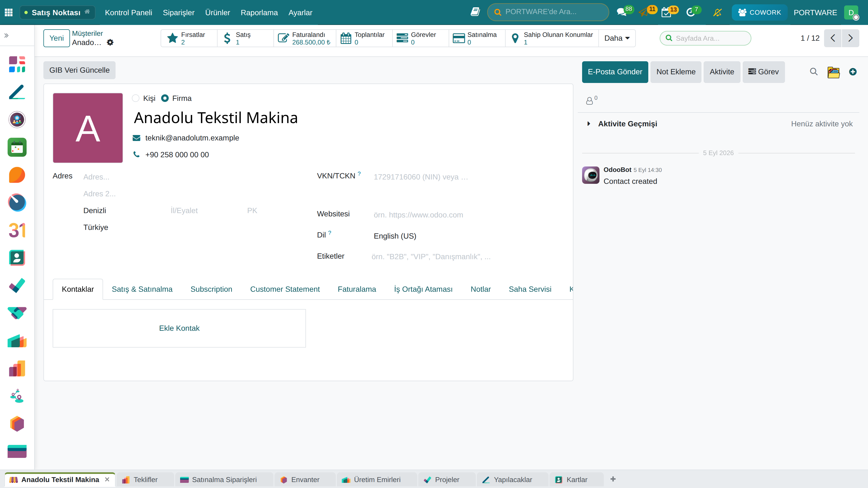
Task: Select the Firma radio button
Action: click(165, 98)
